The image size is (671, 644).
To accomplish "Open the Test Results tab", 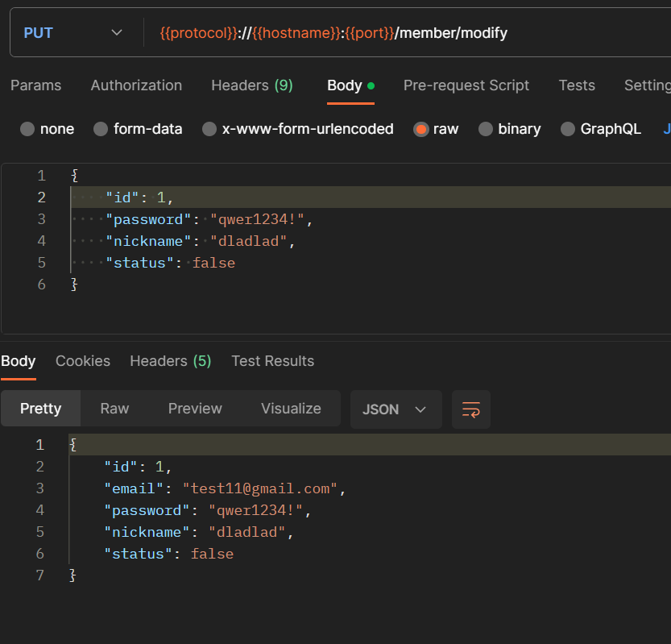I will click(x=272, y=361).
